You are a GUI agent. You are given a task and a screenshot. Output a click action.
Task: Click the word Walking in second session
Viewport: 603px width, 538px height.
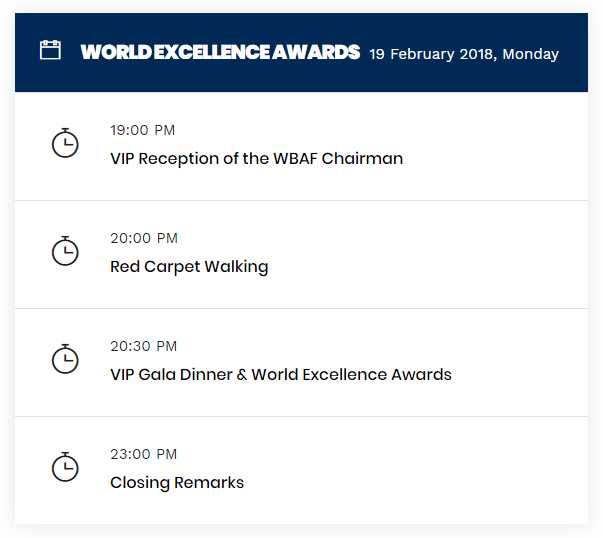[x=236, y=267]
